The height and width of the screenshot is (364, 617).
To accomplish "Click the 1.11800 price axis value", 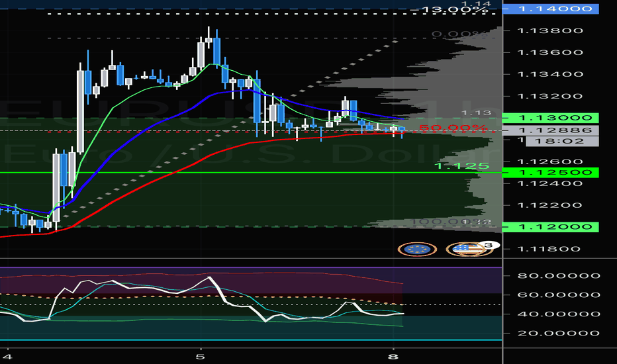I will (x=549, y=249).
